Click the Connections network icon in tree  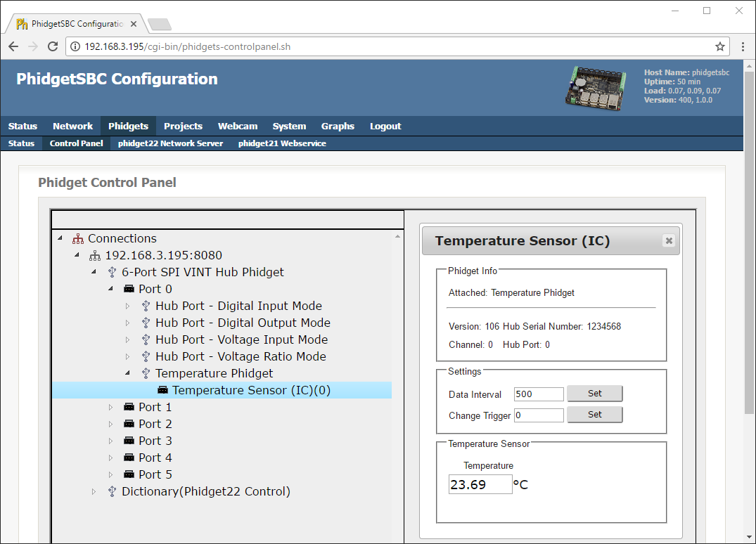click(77, 238)
